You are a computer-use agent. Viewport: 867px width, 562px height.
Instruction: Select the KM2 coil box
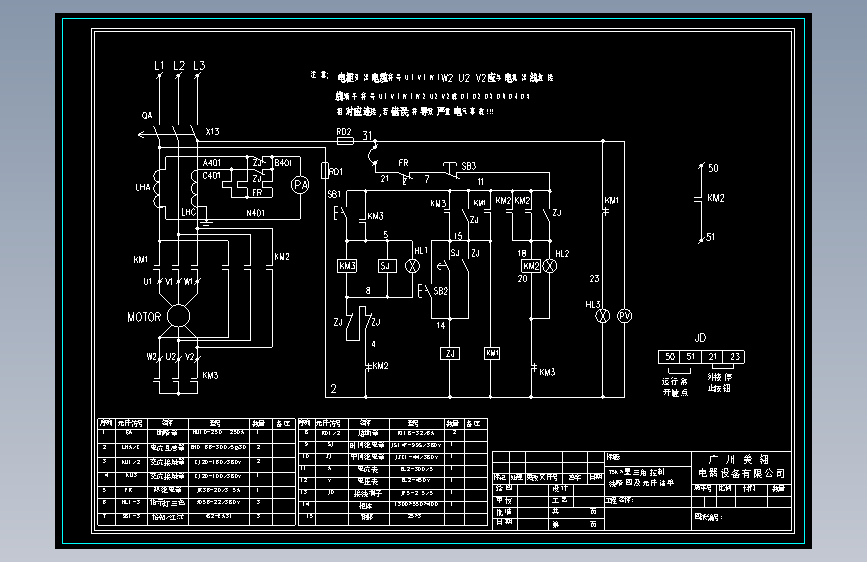click(x=531, y=266)
